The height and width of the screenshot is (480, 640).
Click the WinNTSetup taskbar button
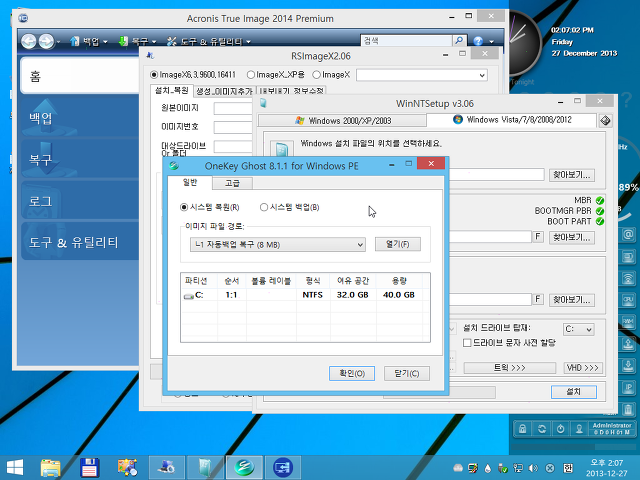click(205, 467)
